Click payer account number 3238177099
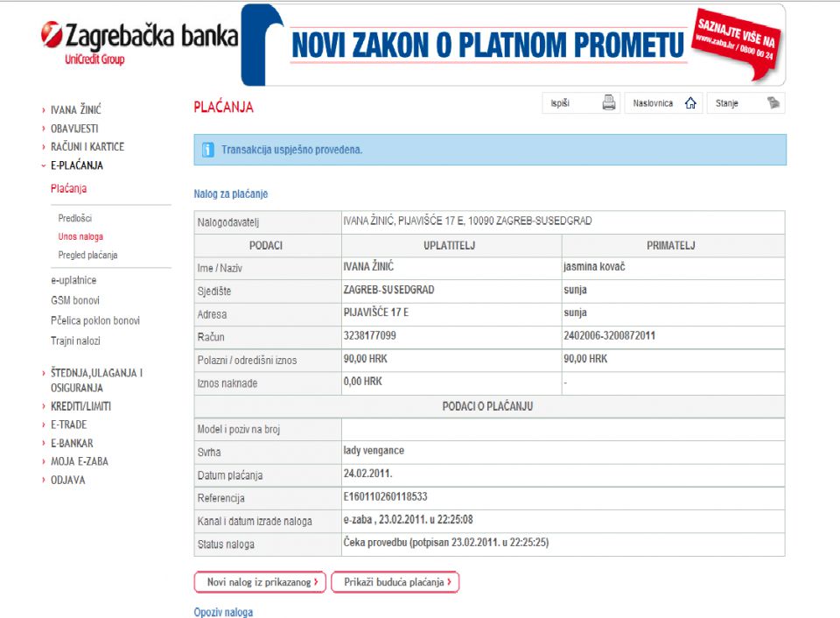The width and height of the screenshot is (840, 618). click(x=369, y=336)
